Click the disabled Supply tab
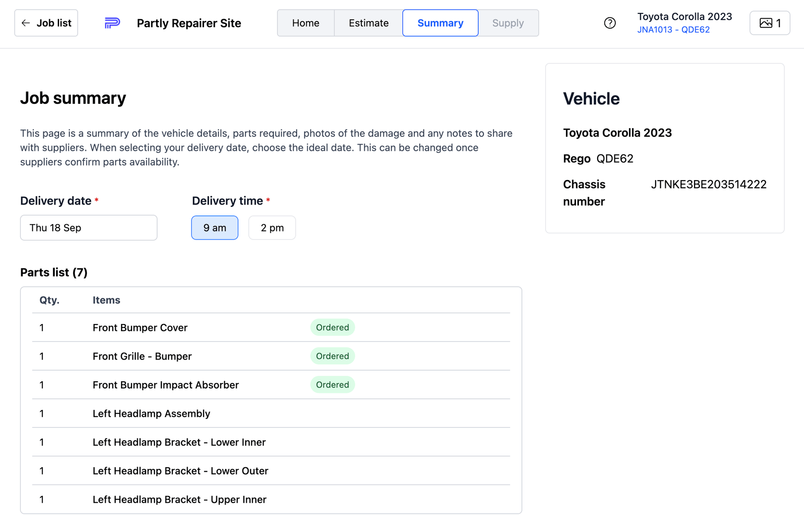The height and width of the screenshot is (532, 804). click(x=508, y=23)
